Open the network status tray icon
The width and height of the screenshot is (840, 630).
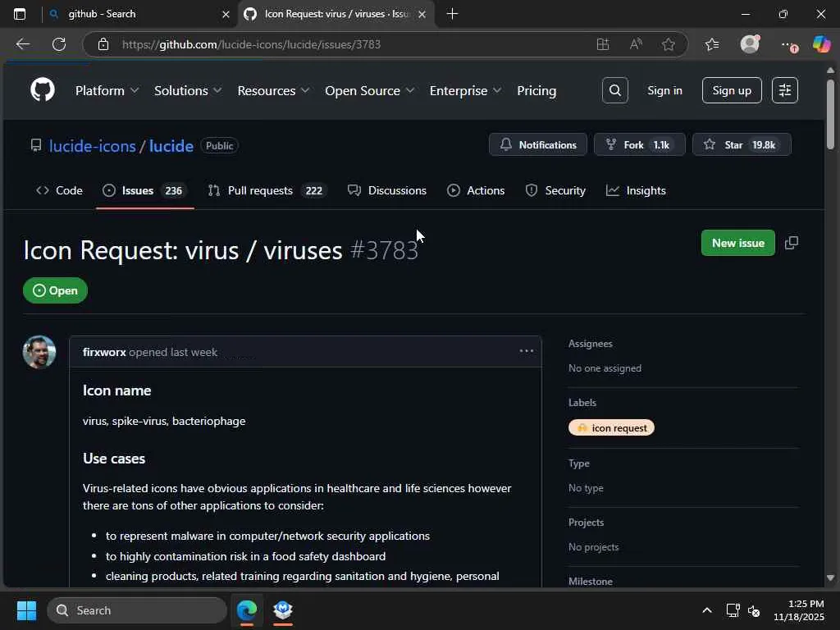click(x=733, y=610)
